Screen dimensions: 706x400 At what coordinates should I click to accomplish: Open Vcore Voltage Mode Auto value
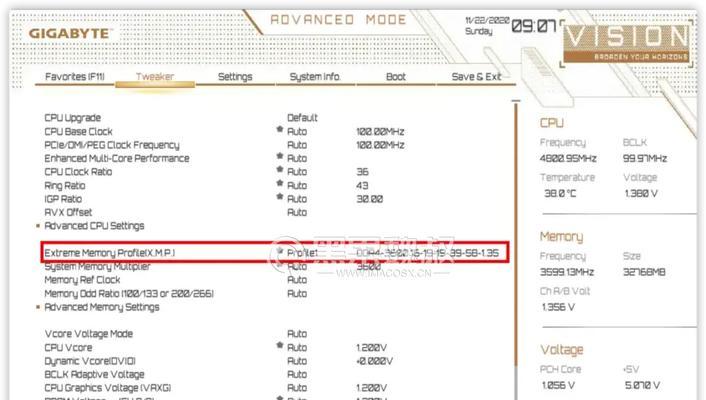[297, 334]
